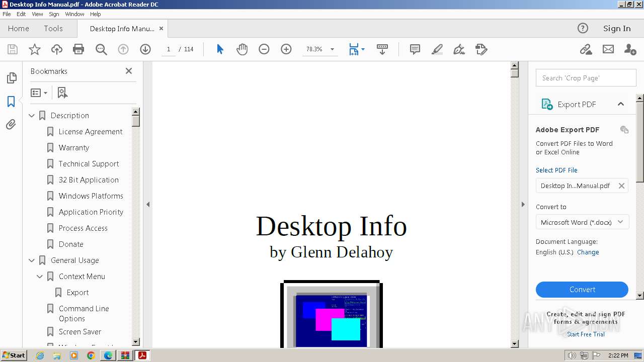Open bookmarks options list dropdown
The image size is (644, 362).
(x=39, y=93)
